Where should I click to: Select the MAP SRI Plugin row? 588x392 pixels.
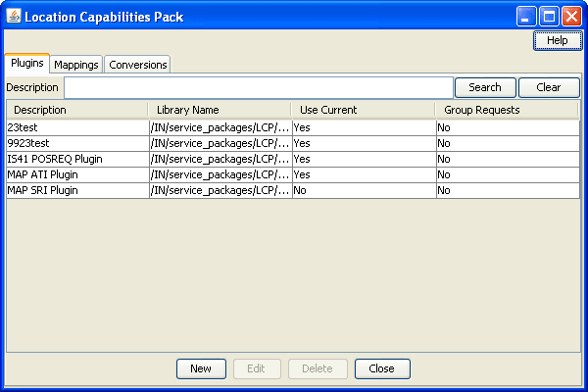point(293,190)
